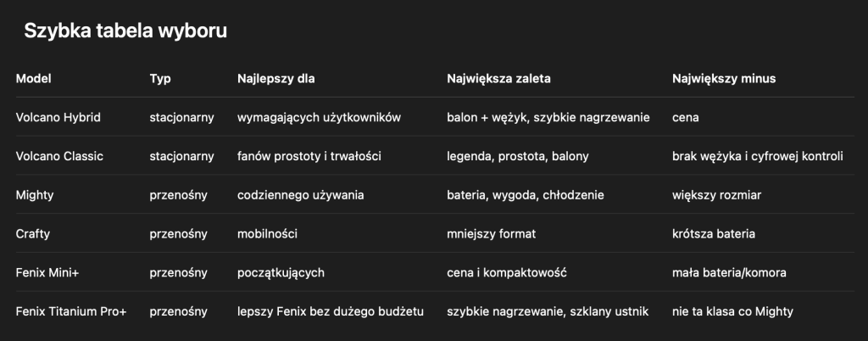
Task: Click 'wymagających użytkowników' cell text
Action: point(319,117)
